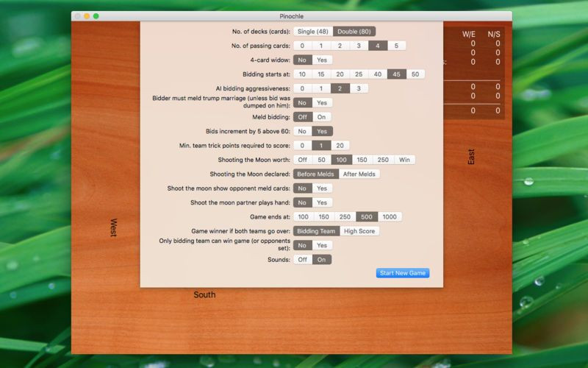Viewport: 588px width, 368px height.
Task: Choose No for only bidding team wins
Action: (302, 246)
